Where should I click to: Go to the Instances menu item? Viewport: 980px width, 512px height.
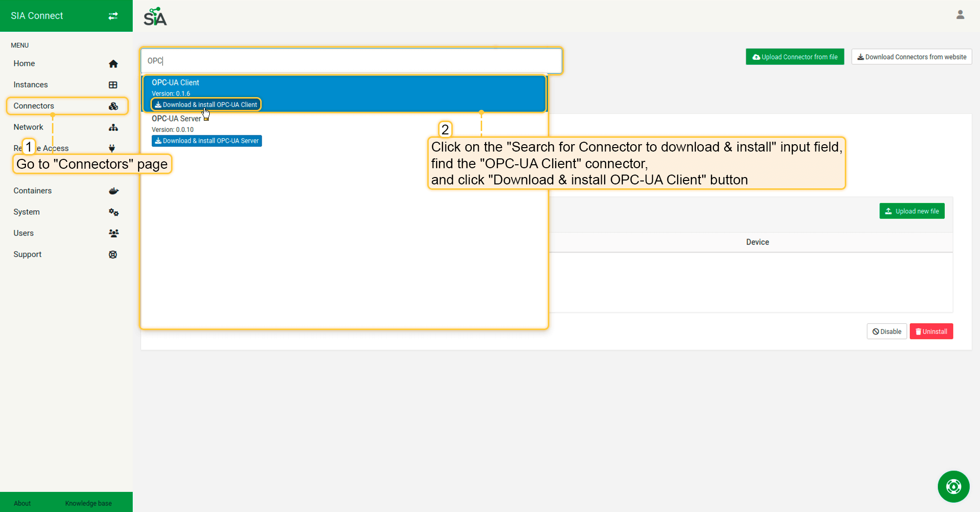coord(30,85)
